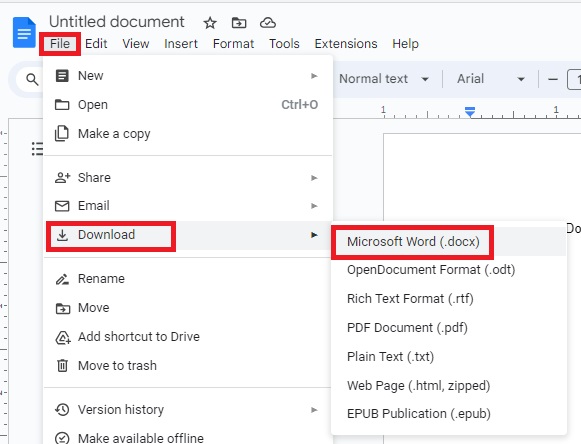Image resolution: width=581 pixels, height=444 pixels.
Task: Open the Extensions menu
Action: [346, 44]
